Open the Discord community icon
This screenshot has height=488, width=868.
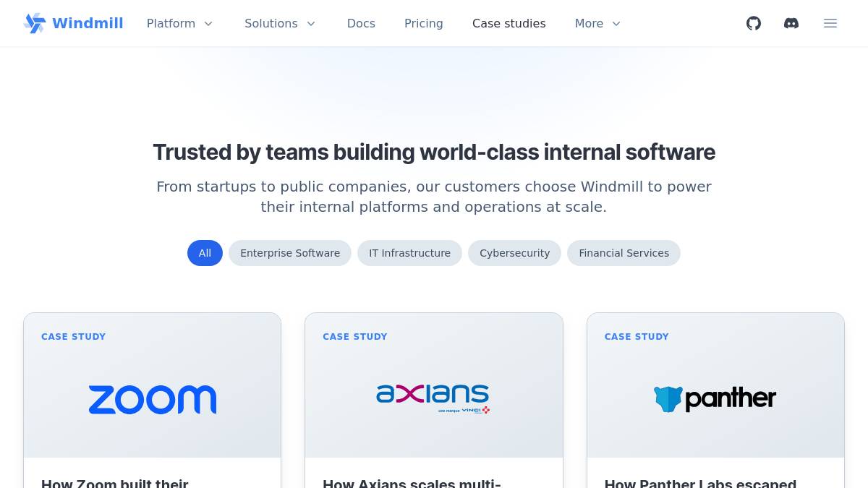pyautogui.click(x=791, y=23)
